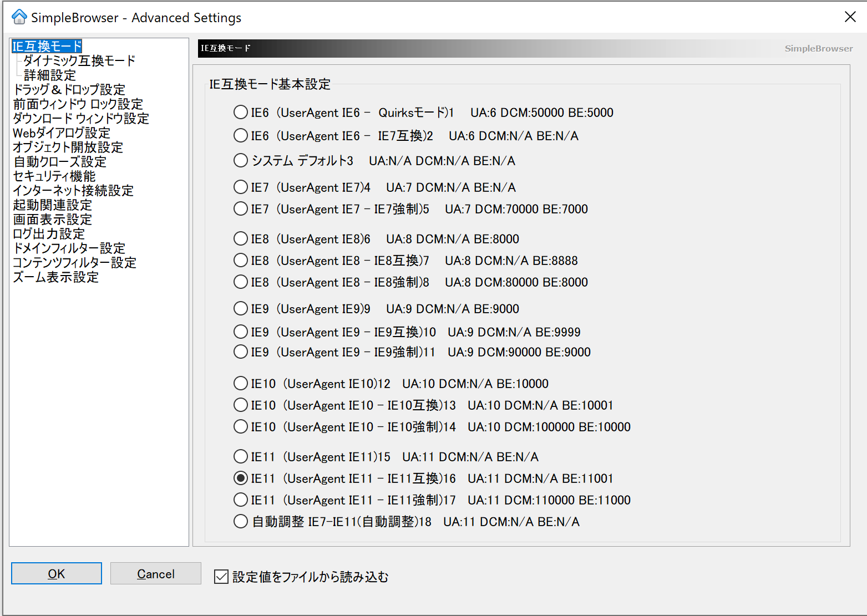Choose IE8 IE8互換 radio option

click(x=241, y=261)
